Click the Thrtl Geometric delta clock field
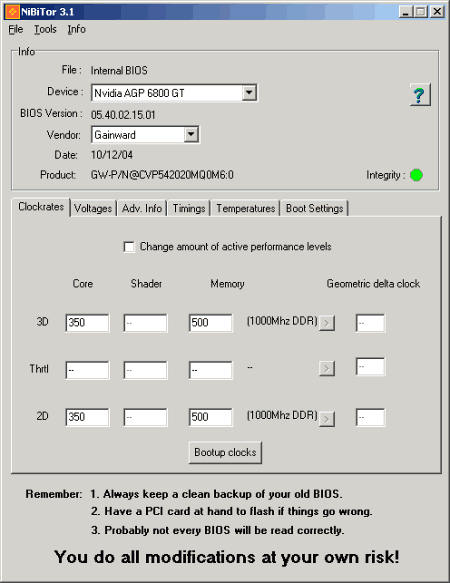450x583 pixels. click(370, 367)
